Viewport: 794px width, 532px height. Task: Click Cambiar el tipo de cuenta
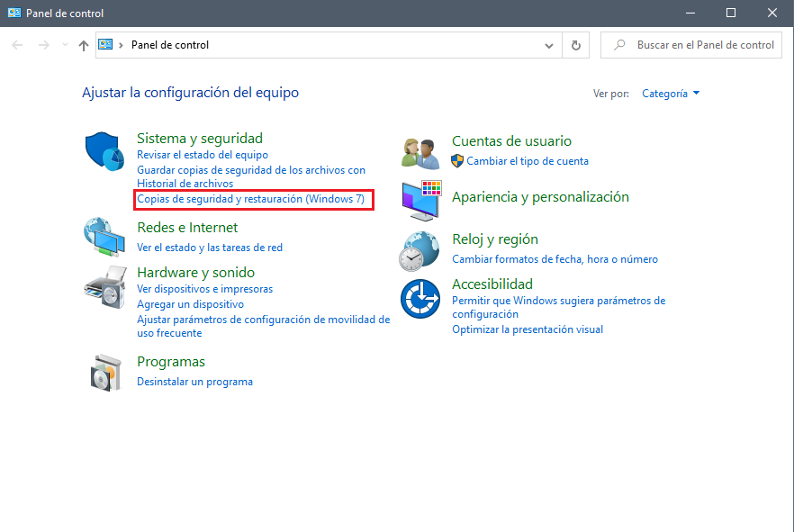pyautogui.click(x=527, y=161)
